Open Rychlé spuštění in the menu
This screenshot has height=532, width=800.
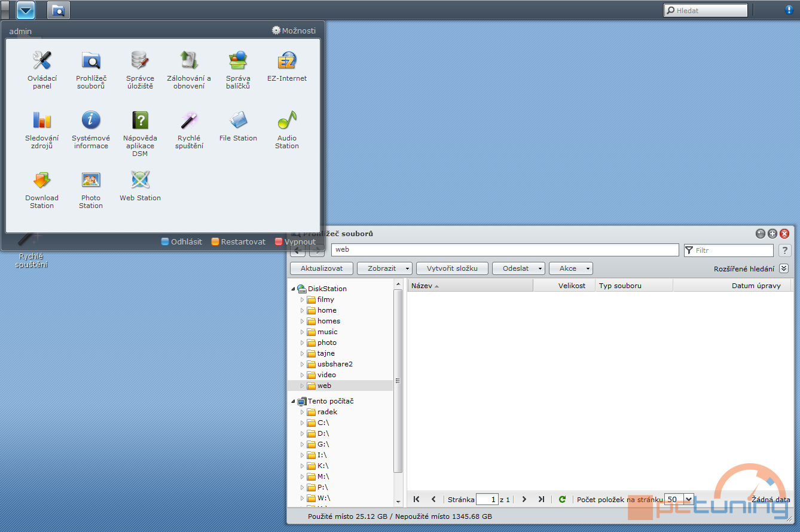(x=189, y=130)
